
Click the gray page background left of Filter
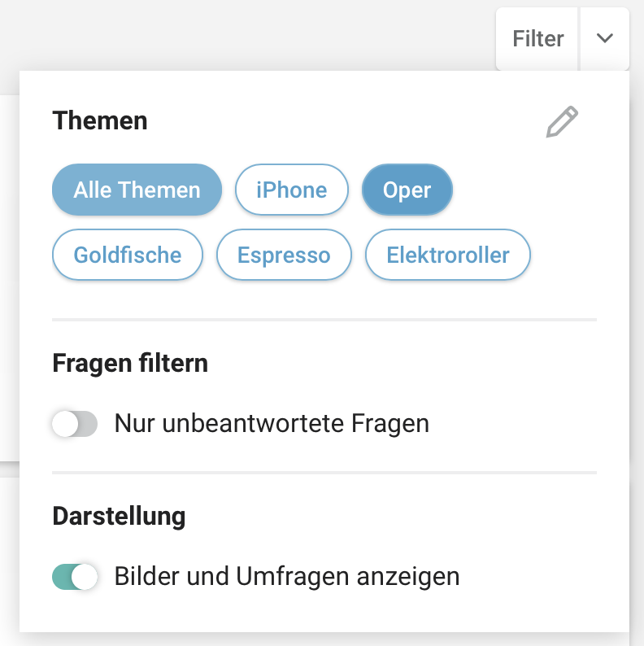click(x=247, y=35)
